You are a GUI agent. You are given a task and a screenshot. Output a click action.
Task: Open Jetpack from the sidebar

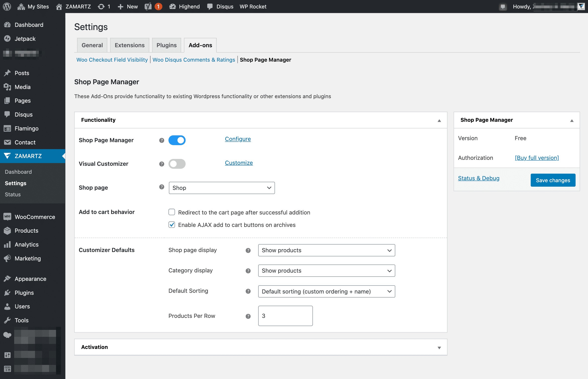25,39
